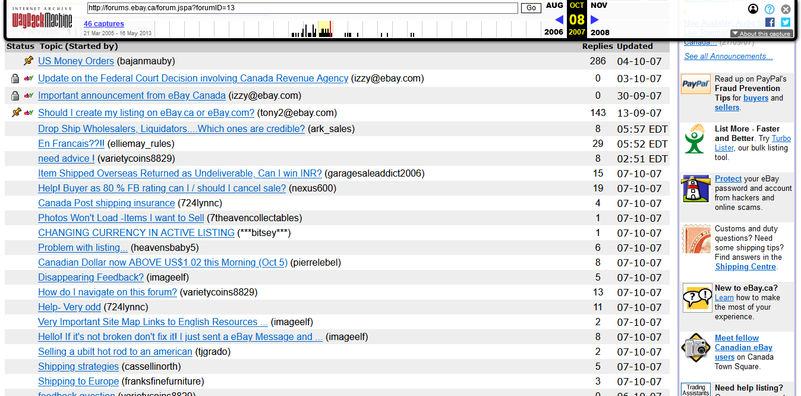Open CHANGING CURRENCY IN ACTIVE LISTING topic
This screenshot has width=801, height=396.
136,232
